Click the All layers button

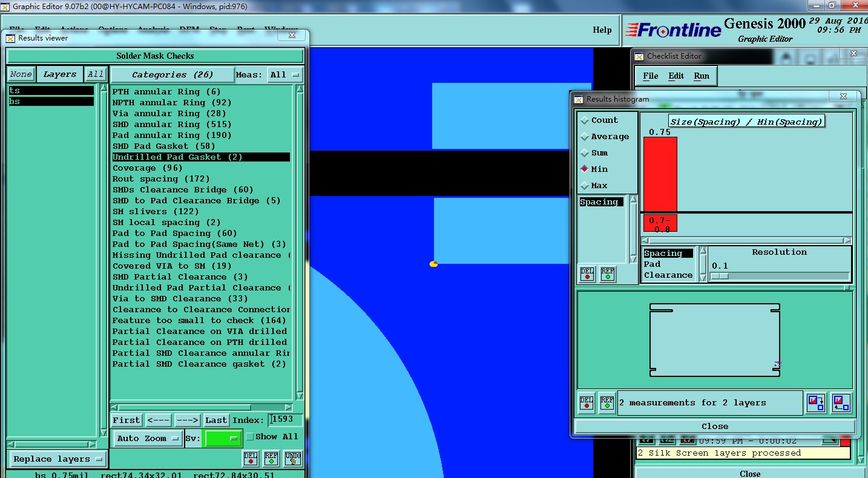point(95,74)
